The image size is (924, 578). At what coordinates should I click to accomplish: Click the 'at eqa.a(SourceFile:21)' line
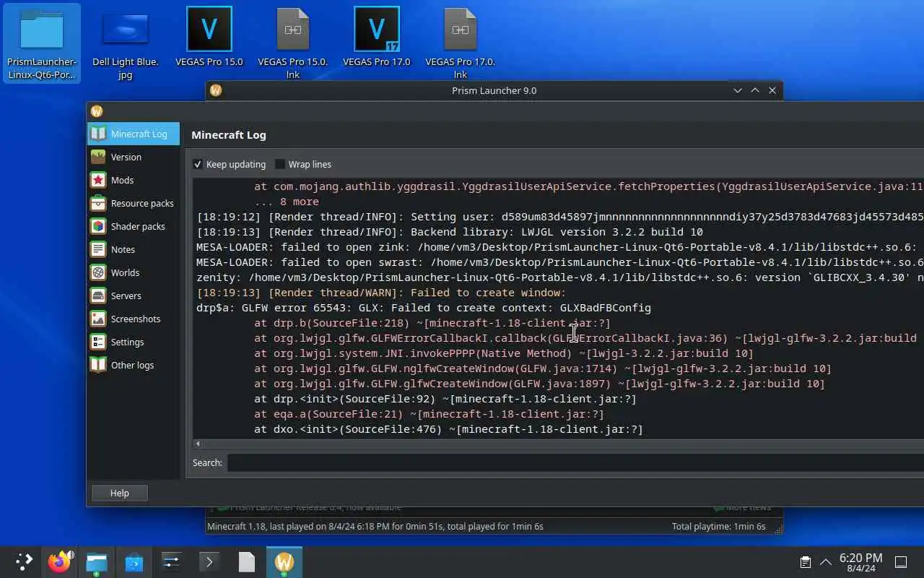[429, 414]
